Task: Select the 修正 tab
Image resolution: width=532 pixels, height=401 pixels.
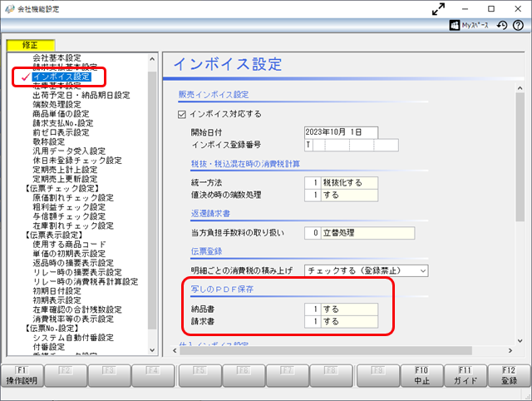Action: (30, 45)
